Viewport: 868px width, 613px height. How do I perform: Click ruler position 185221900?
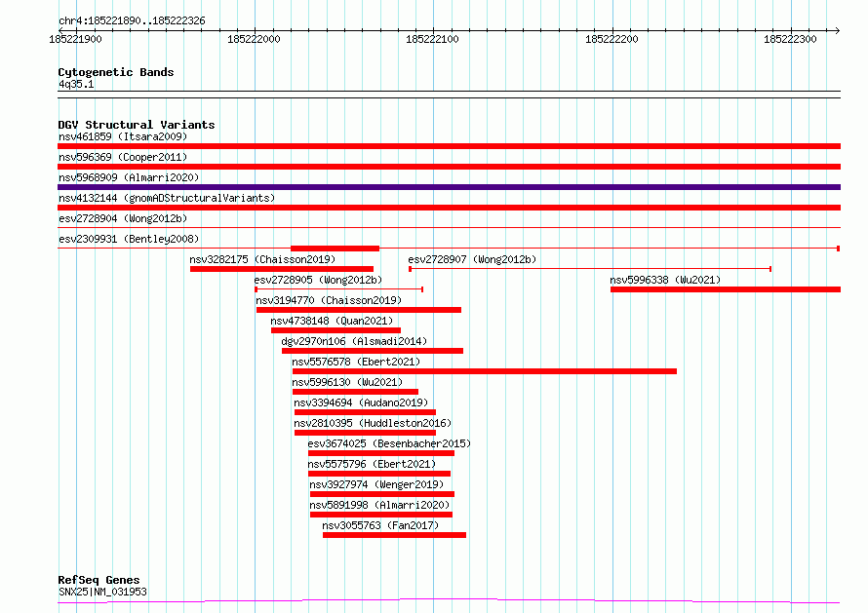pyautogui.click(x=75, y=39)
